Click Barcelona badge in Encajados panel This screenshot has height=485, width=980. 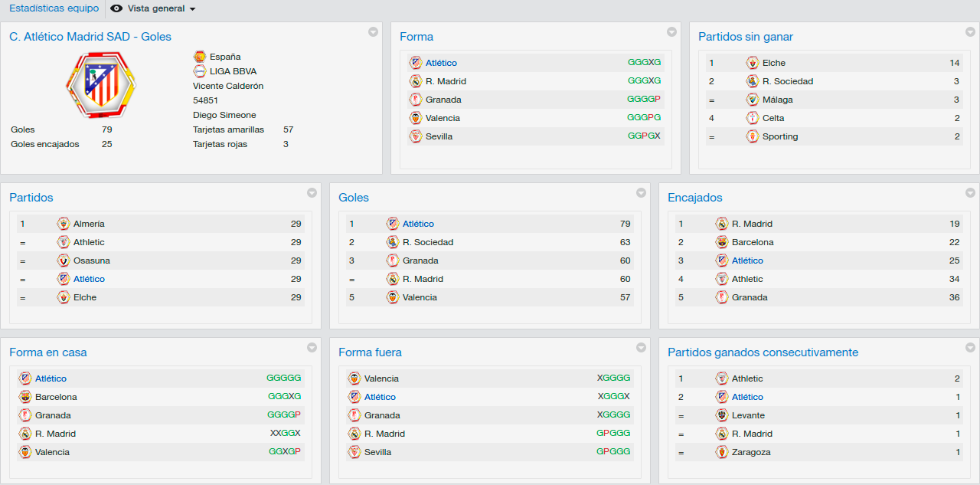(722, 242)
